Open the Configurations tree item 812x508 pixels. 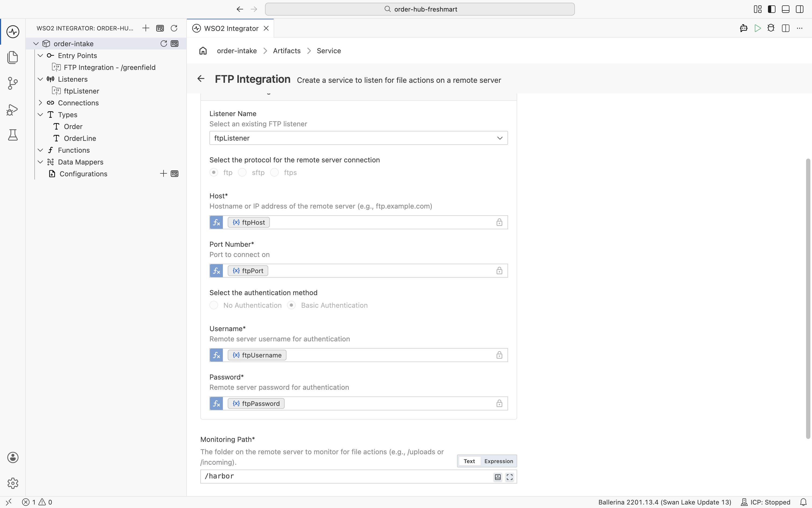(83, 174)
